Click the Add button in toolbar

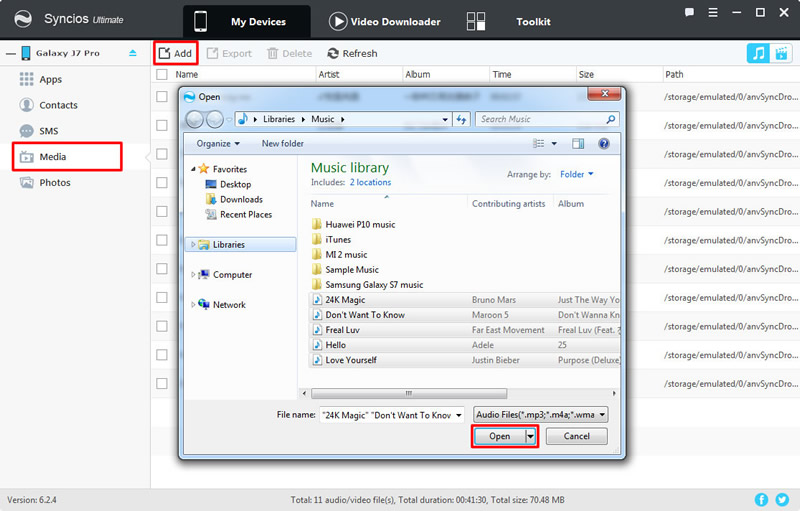coord(176,53)
